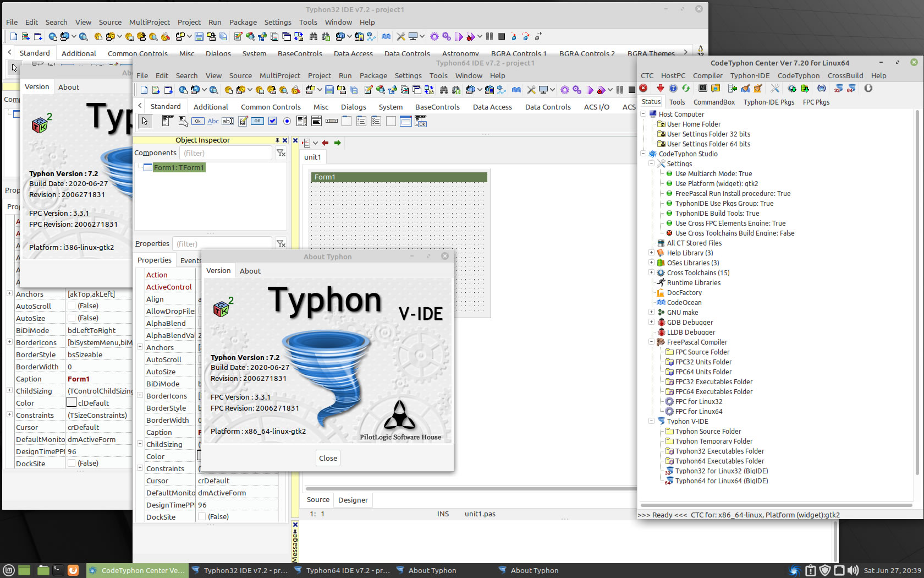Click red back arrow in source editor toolbar
This screenshot has width=924, height=578.
tap(325, 143)
